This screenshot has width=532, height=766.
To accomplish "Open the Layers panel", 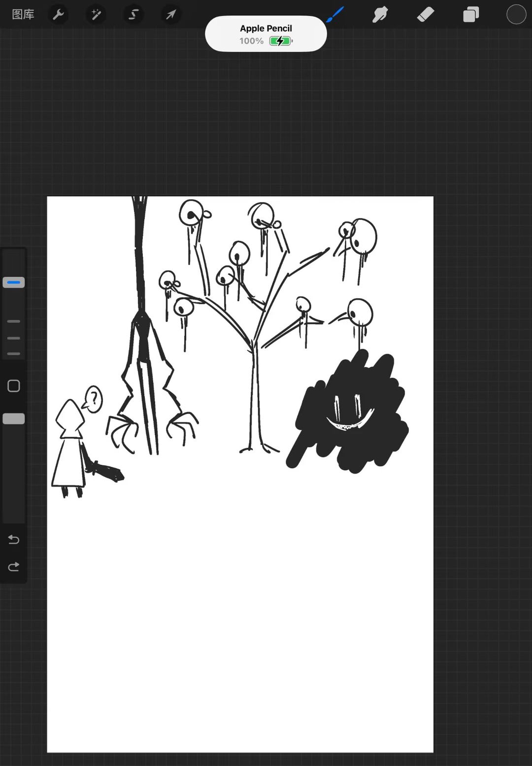I will point(470,15).
